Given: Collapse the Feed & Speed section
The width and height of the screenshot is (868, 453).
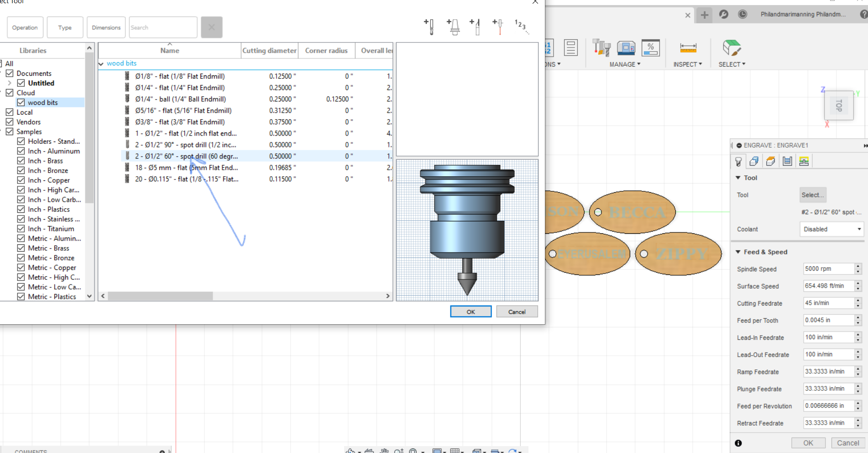Looking at the screenshot, I should click(739, 252).
